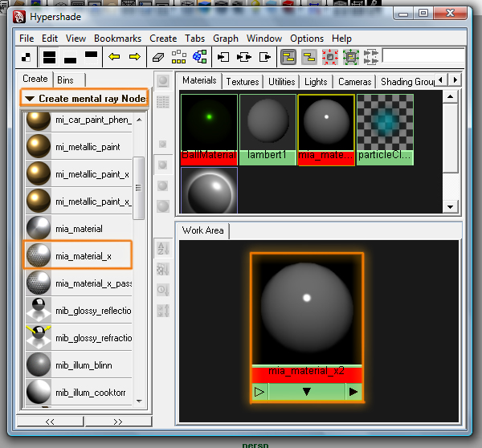Select lambert1 material swatch
This screenshot has height=448, width=482.
click(x=268, y=130)
